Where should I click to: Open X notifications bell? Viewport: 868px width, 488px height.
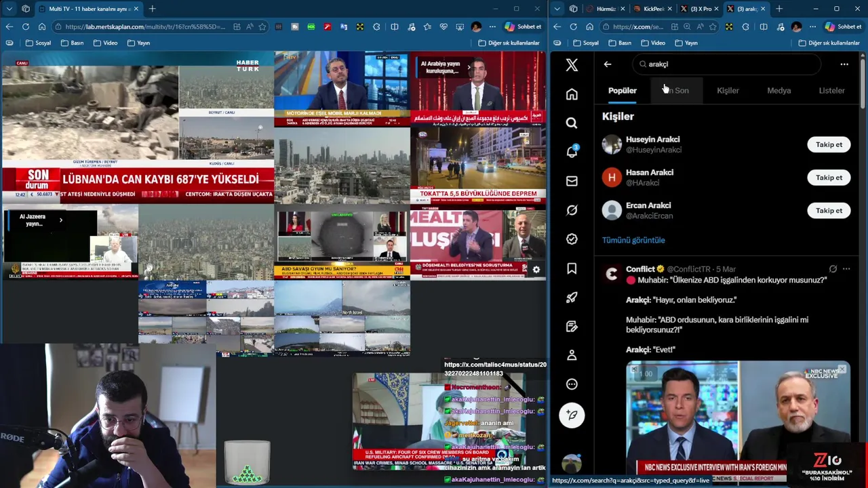coord(572,152)
